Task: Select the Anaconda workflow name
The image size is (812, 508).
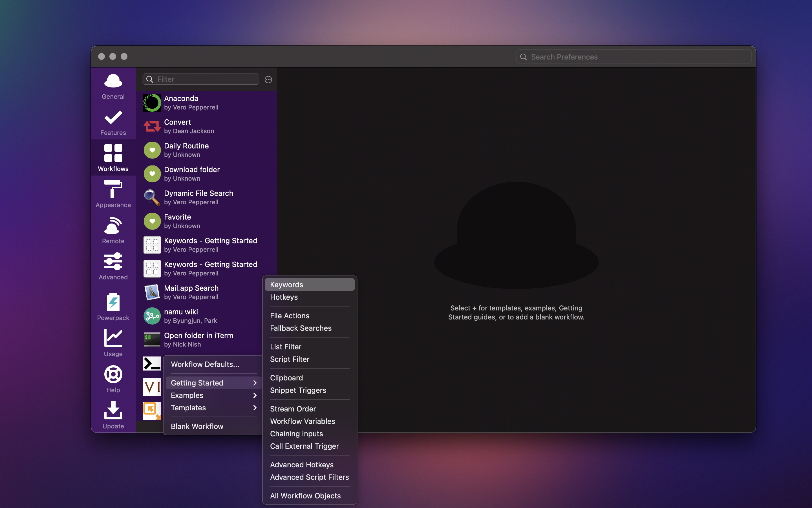Action: point(181,98)
